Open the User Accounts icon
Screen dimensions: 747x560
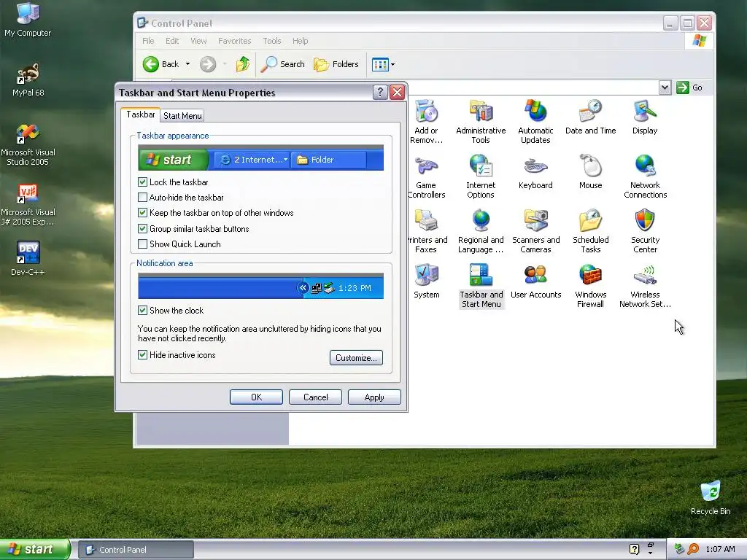535,281
